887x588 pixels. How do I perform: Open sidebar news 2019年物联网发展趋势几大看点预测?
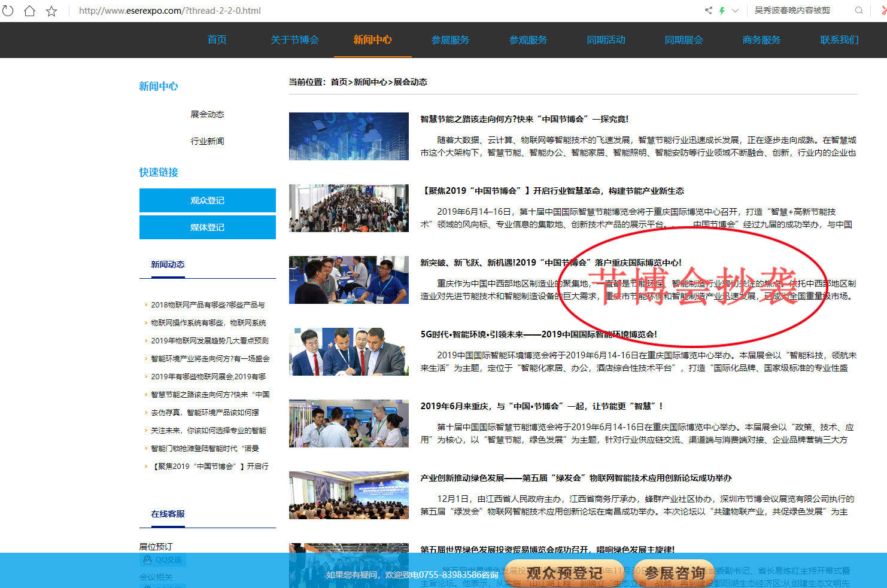(209, 341)
